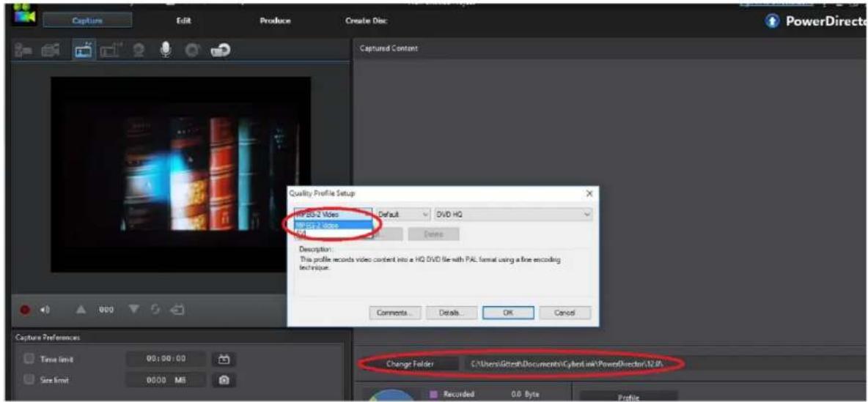Screen dimensions: 868x402
Task: Open the Capture module tab
Action: click(x=87, y=21)
